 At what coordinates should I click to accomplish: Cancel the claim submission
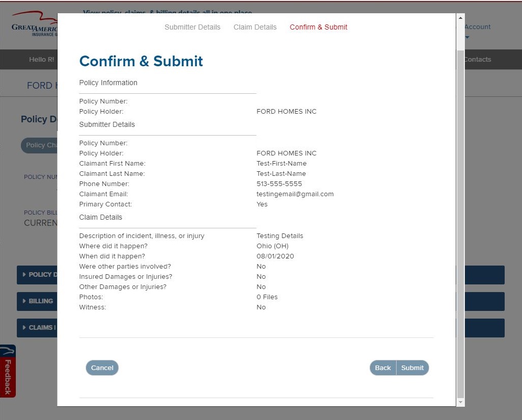point(102,367)
